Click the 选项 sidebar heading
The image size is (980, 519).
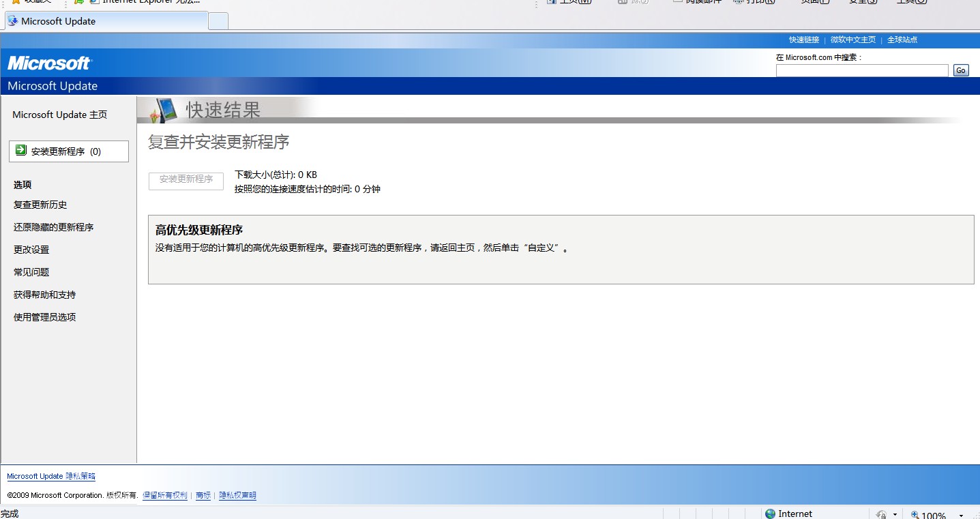[23, 185]
